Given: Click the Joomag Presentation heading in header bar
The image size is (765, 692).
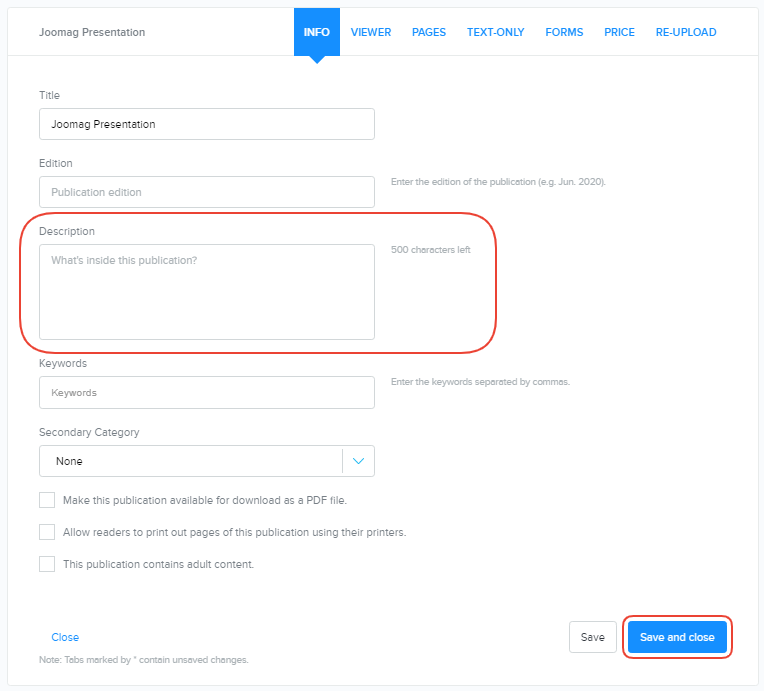Looking at the screenshot, I should pos(92,32).
